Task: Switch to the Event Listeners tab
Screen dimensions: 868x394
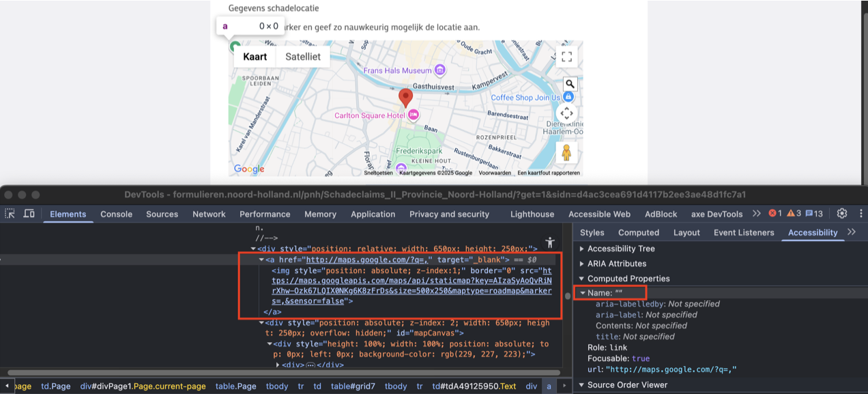Action: point(744,232)
